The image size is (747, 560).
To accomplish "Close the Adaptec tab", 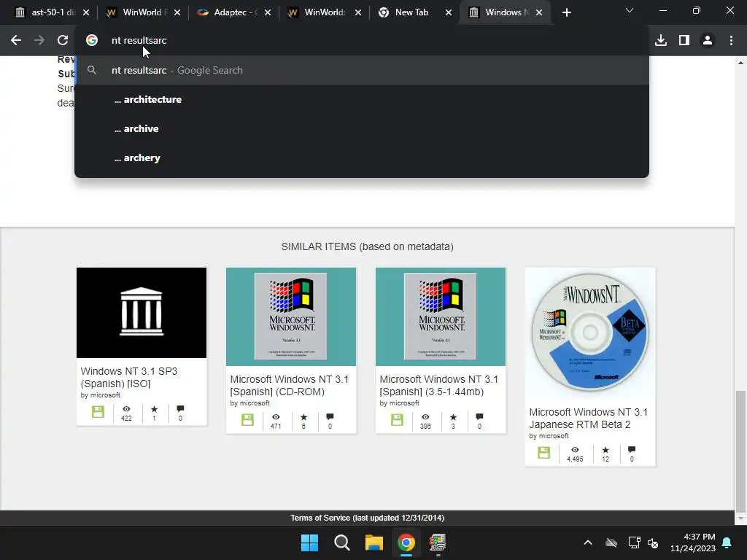I will 267,12.
